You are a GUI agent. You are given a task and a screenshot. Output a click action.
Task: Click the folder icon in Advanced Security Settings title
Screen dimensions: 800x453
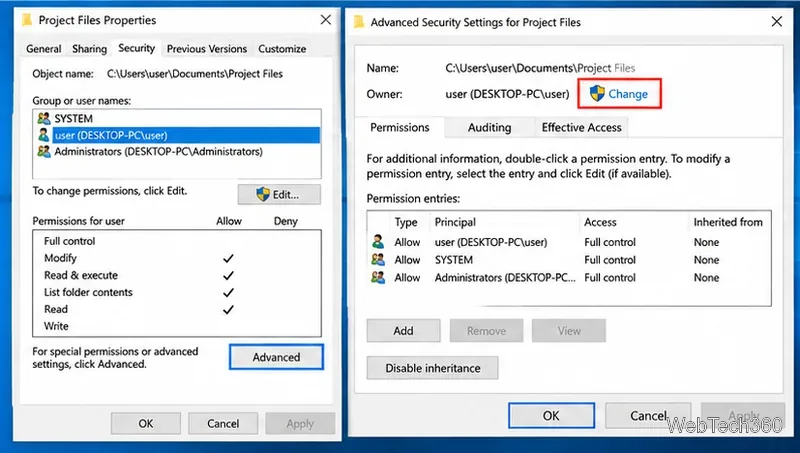tap(359, 22)
